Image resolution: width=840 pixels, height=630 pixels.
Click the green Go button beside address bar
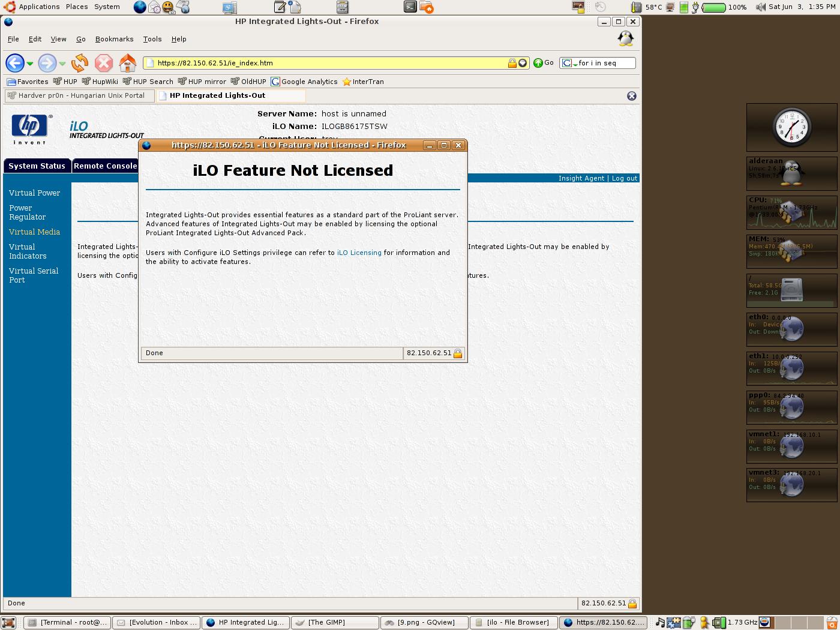[544, 63]
